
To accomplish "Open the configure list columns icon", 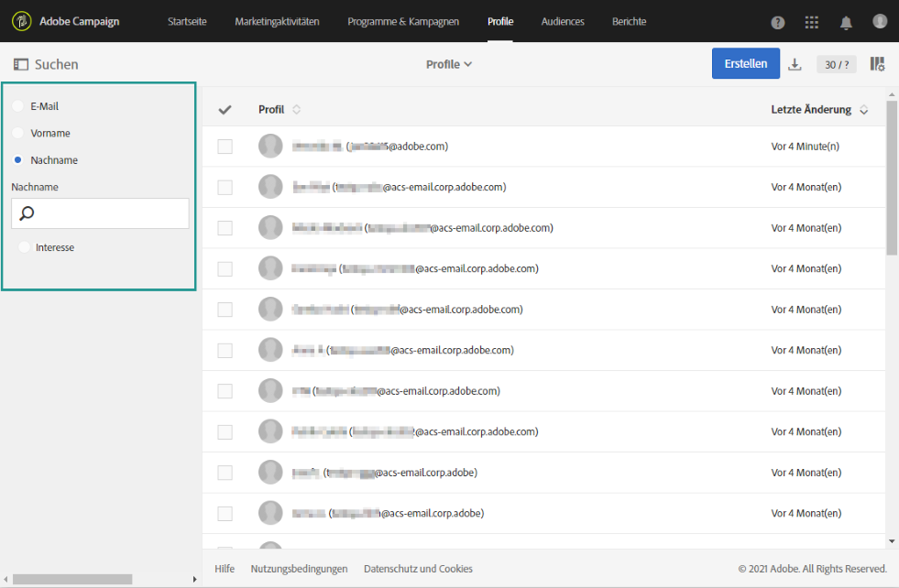I will pos(877,64).
